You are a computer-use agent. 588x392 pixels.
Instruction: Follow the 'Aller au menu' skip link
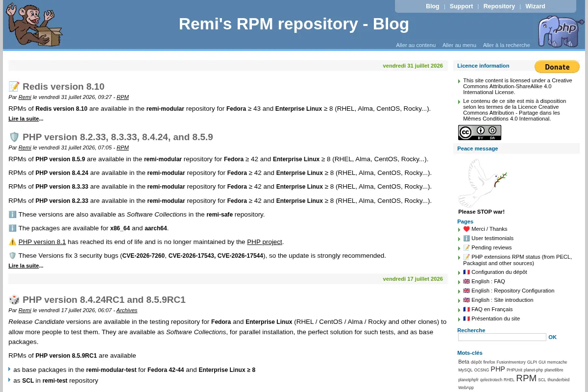click(459, 45)
